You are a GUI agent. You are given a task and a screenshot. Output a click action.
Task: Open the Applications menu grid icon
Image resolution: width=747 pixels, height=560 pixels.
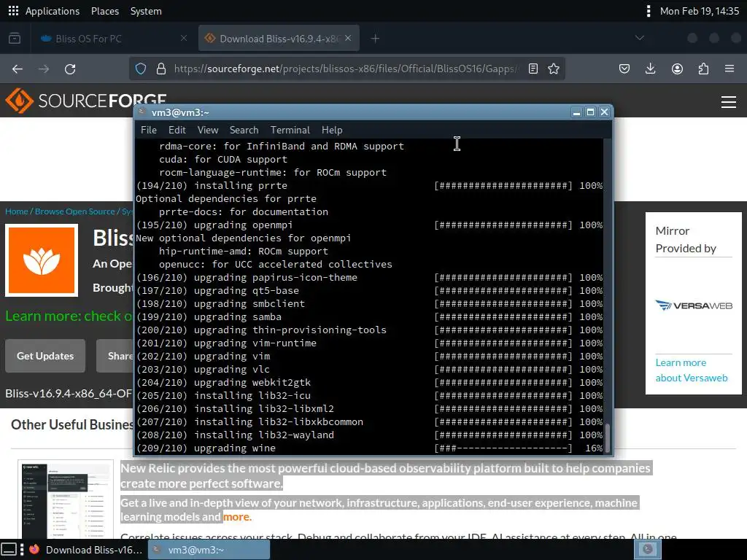pos(13,11)
